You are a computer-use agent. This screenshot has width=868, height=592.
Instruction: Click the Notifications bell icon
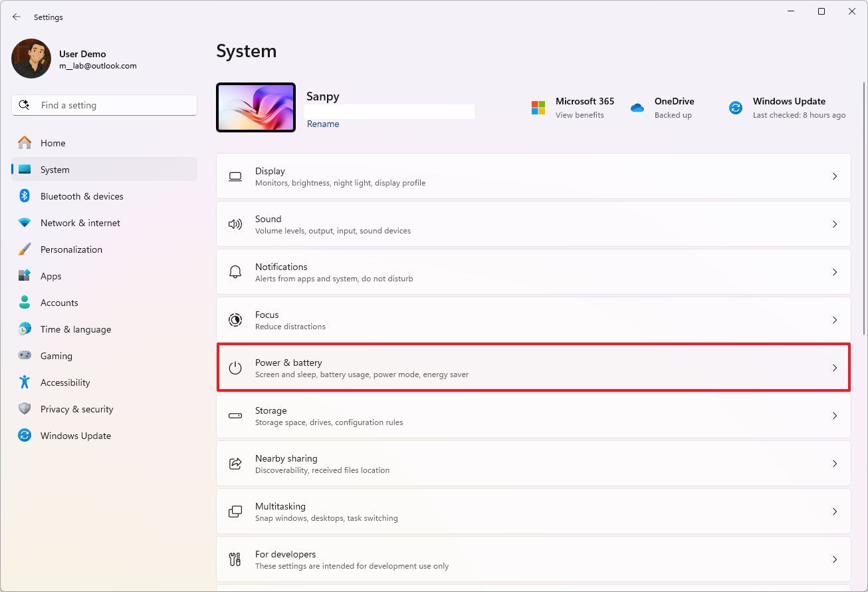point(235,272)
